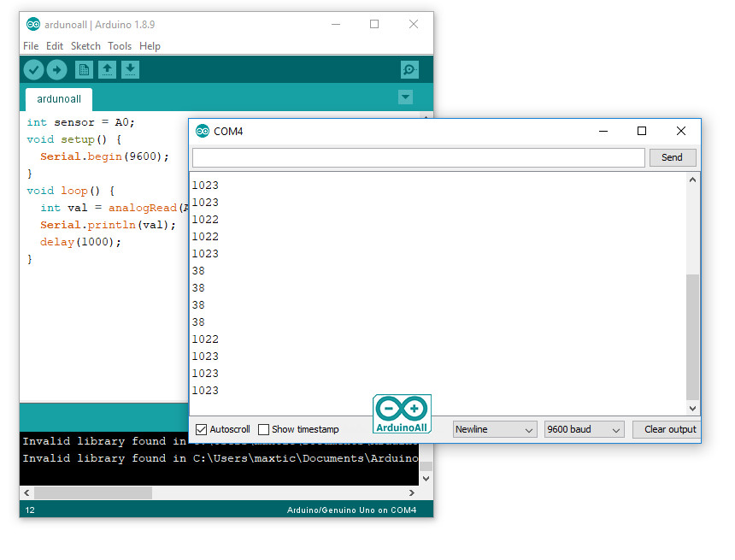This screenshot has width=735, height=560.
Task: Click the Send button in COM4
Action: pyautogui.click(x=673, y=157)
